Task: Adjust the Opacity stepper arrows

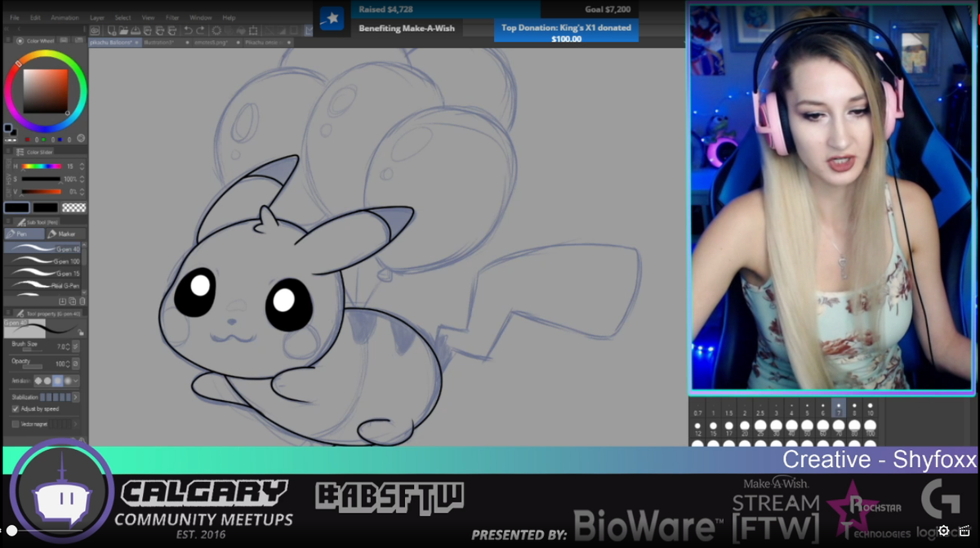Action: 68,363
